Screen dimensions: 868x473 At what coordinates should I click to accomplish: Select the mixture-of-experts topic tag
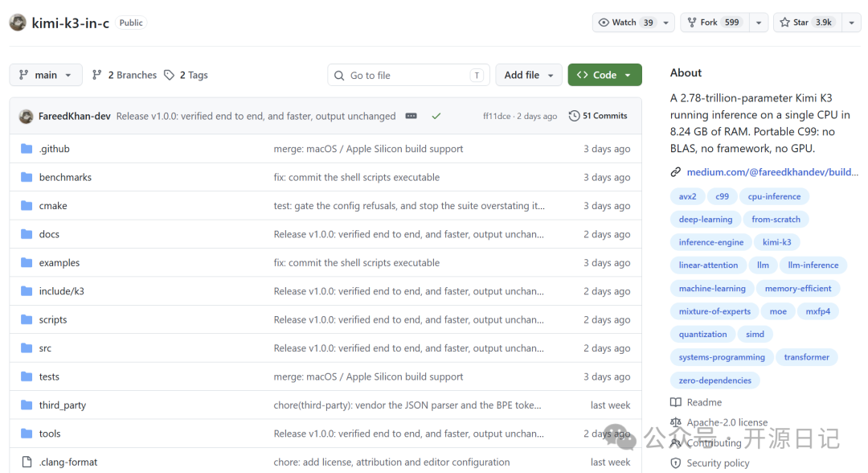click(714, 311)
